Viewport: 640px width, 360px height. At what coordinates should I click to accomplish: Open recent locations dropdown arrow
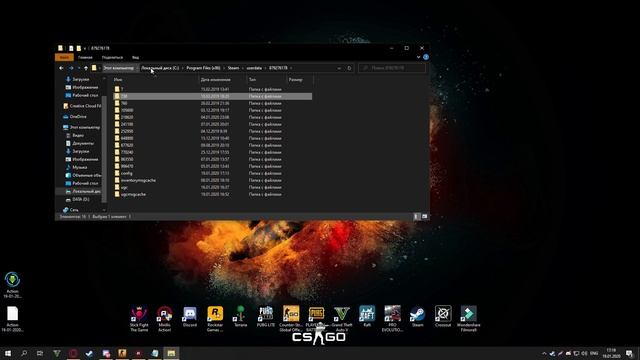coord(79,68)
